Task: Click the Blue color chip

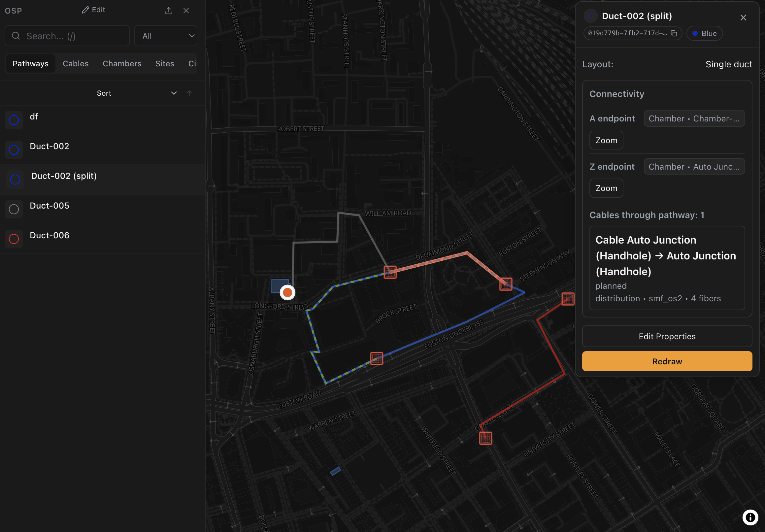Action: pos(704,33)
